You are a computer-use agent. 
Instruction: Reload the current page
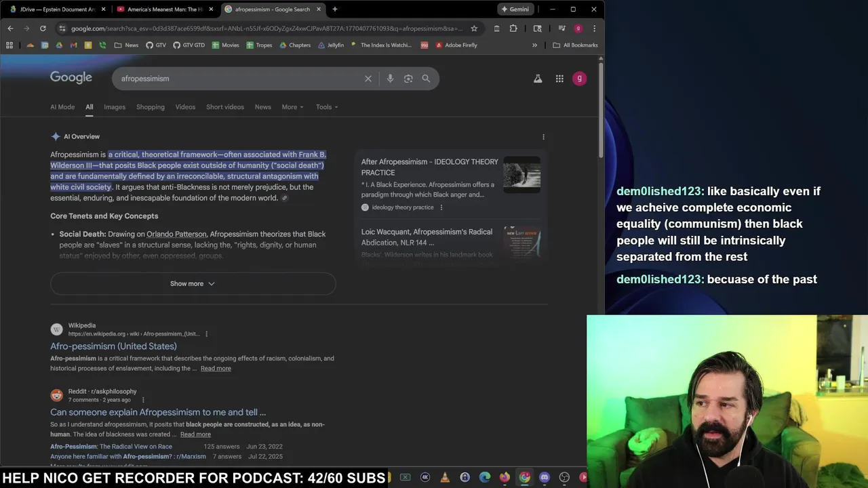pyautogui.click(x=43, y=28)
